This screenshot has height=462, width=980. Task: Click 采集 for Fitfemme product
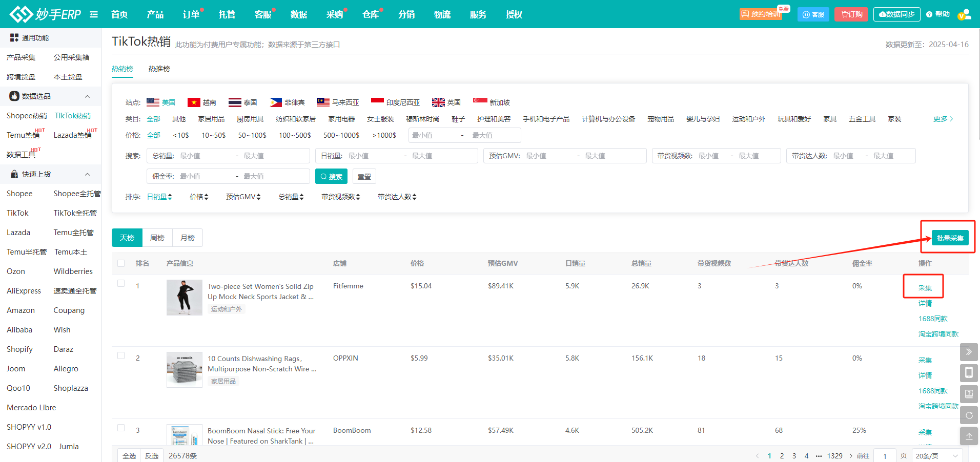click(925, 288)
